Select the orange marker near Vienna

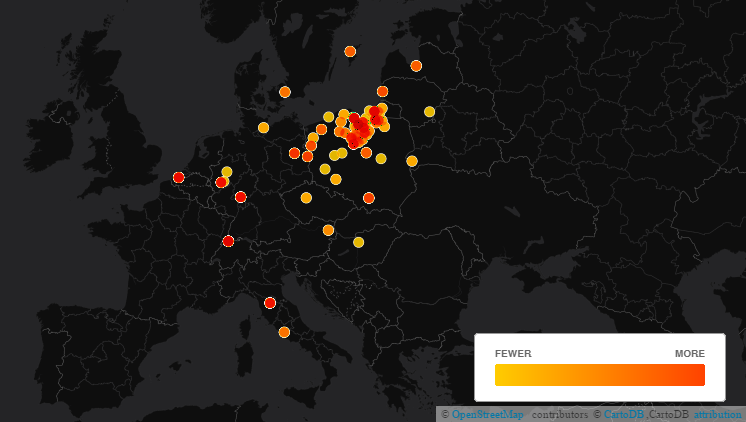click(328, 230)
